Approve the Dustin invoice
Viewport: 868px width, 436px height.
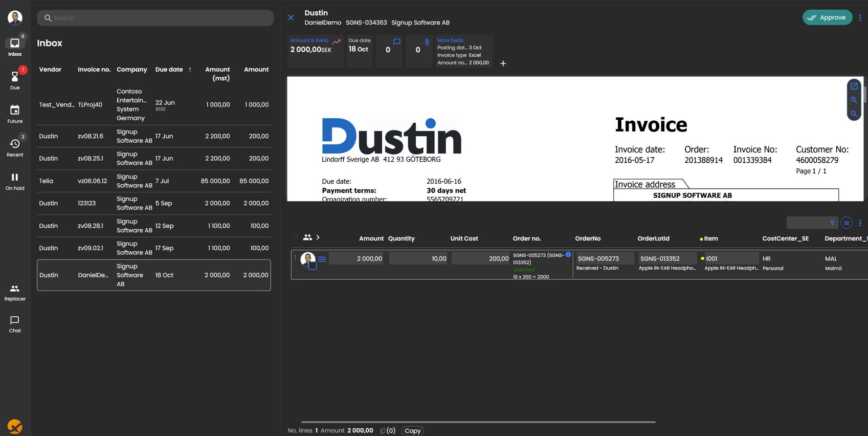(827, 17)
